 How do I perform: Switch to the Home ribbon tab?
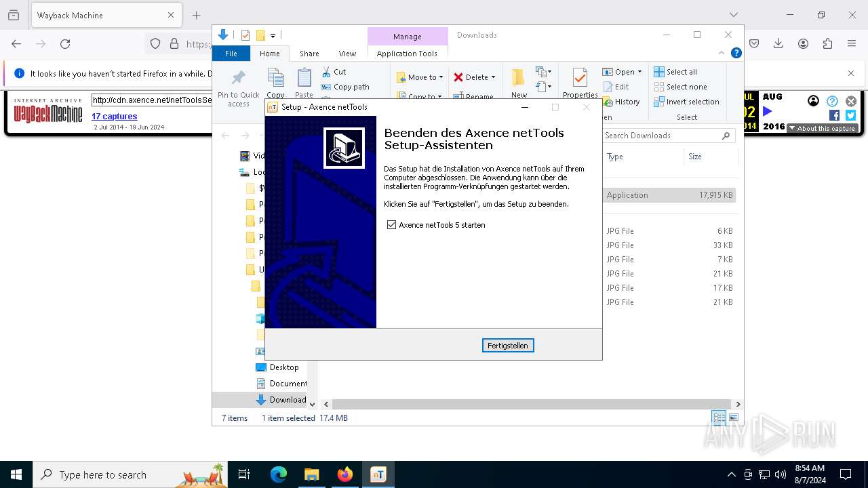pos(269,54)
